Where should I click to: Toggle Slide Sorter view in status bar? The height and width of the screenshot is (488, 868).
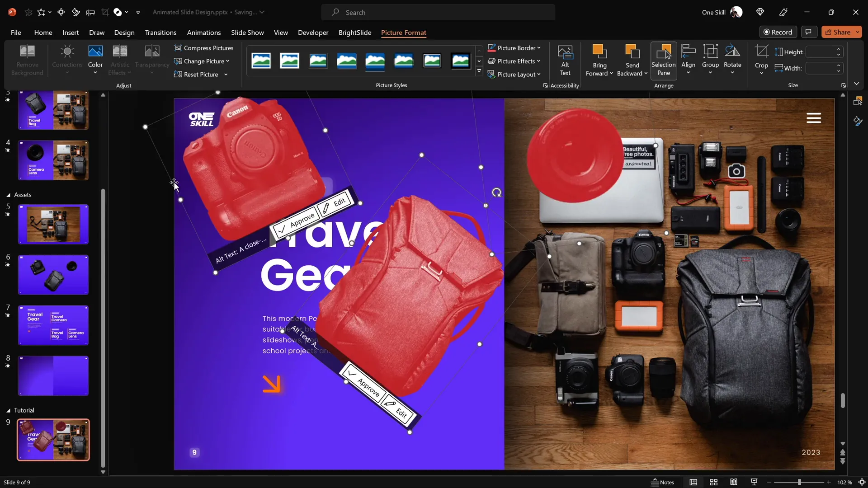[714, 482]
